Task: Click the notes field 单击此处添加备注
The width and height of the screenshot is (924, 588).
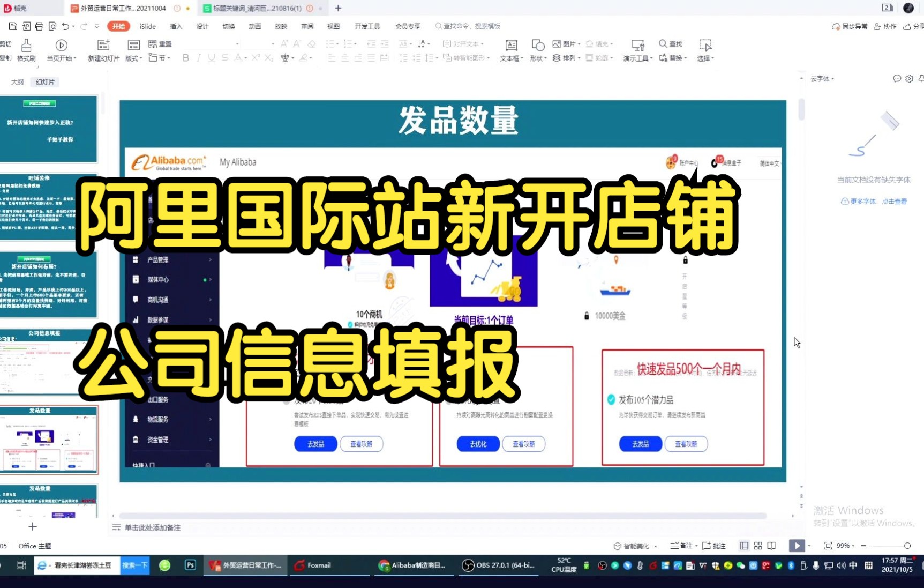Action: pyautogui.click(x=153, y=527)
